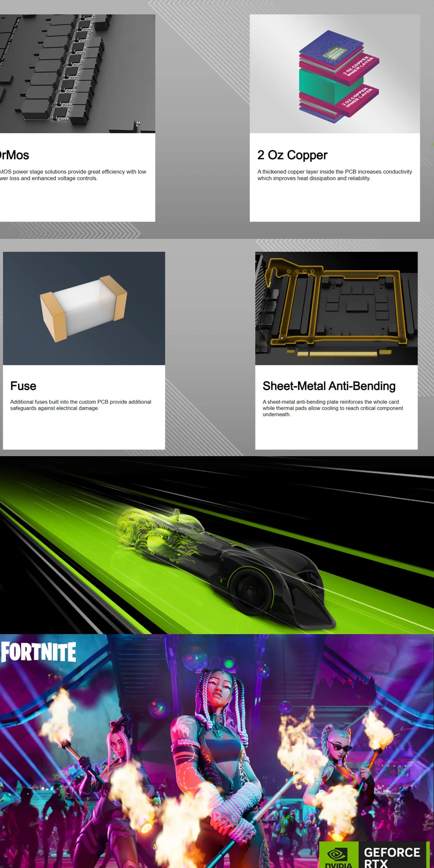
Task: Select the 'Fuse' heading
Action: coord(23,386)
